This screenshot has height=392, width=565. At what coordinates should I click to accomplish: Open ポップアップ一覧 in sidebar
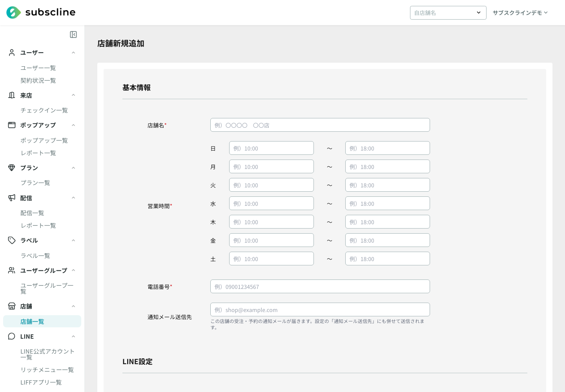44,140
